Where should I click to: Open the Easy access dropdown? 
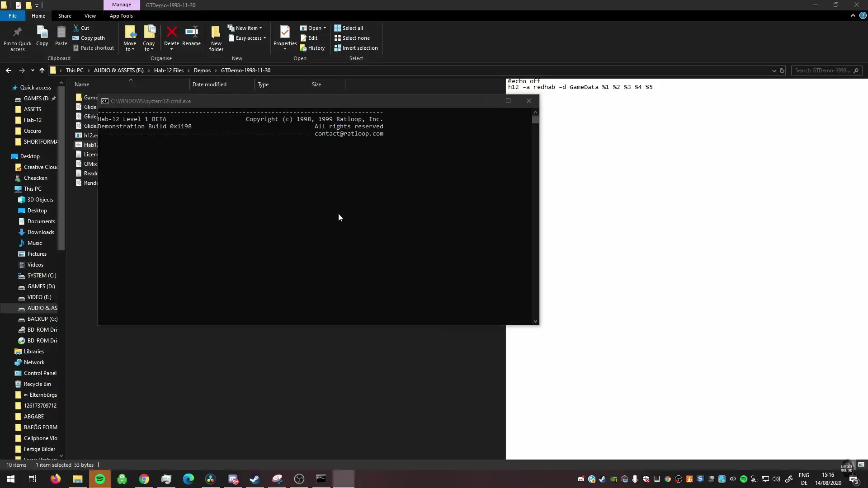250,38
